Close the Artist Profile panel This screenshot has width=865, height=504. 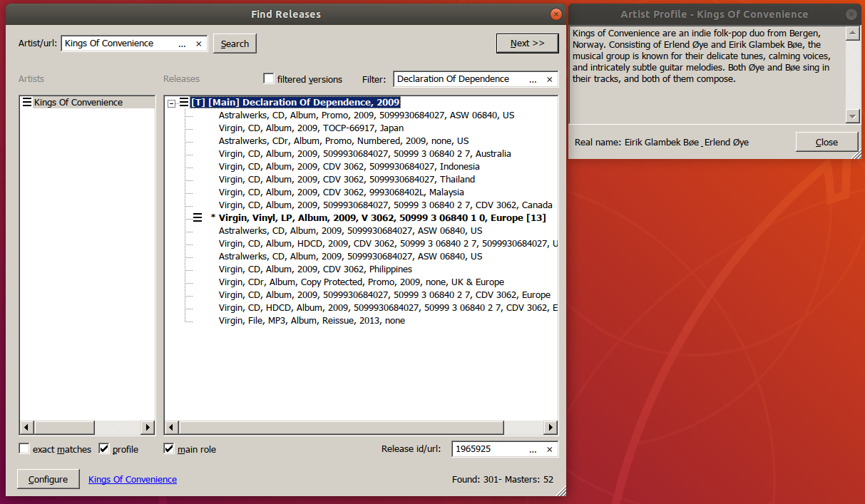click(x=826, y=142)
